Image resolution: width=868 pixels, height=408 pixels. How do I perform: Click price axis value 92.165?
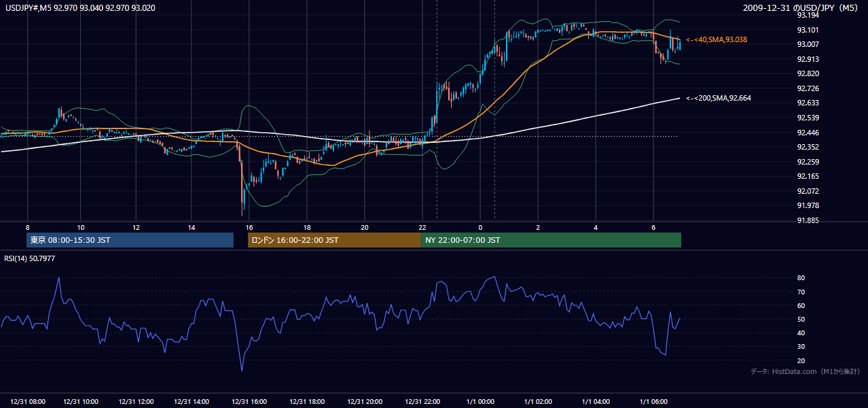[x=808, y=176]
